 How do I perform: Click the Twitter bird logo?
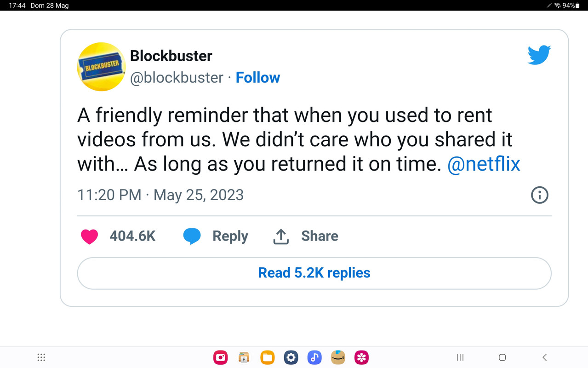[x=539, y=54]
